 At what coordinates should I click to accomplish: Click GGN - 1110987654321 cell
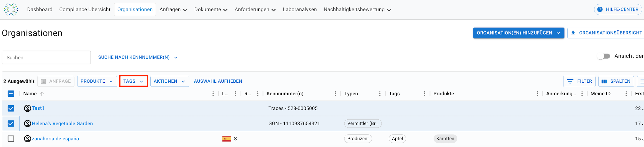click(294, 124)
